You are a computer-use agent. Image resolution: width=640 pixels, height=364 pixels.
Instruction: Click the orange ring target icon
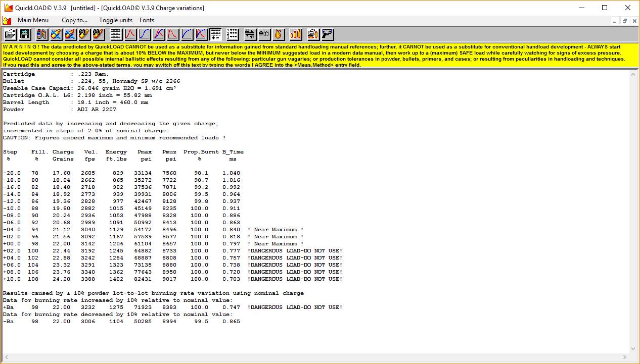click(x=279, y=34)
